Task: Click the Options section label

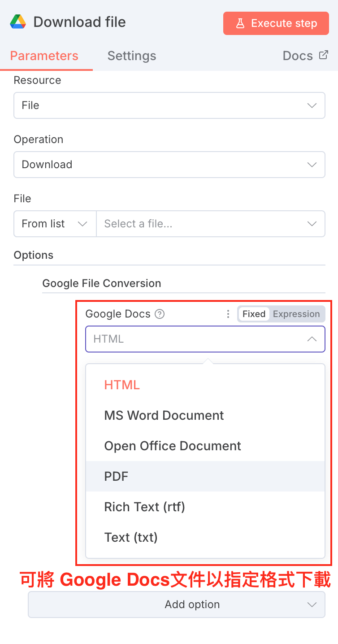Action: (x=34, y=255)
